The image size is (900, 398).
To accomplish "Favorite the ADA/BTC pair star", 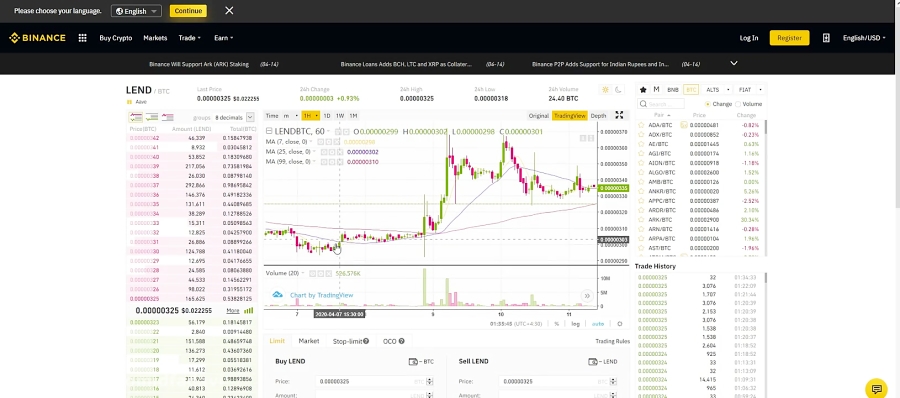I will tap(642, 125).
